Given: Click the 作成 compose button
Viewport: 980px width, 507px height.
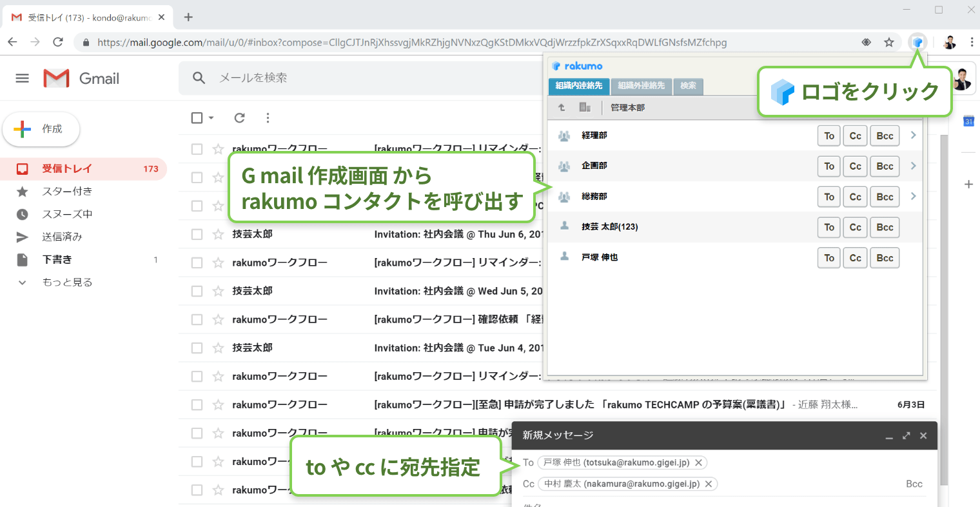Looking at the screenshot, I should tap(41, 129).
